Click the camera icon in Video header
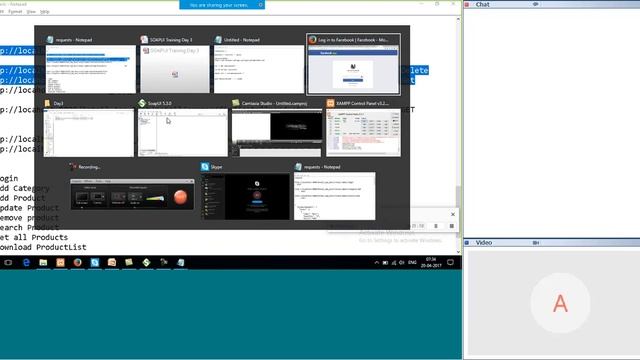Viewport: 640px width, 360px height. pyautogui.click(x=536, y=242)
